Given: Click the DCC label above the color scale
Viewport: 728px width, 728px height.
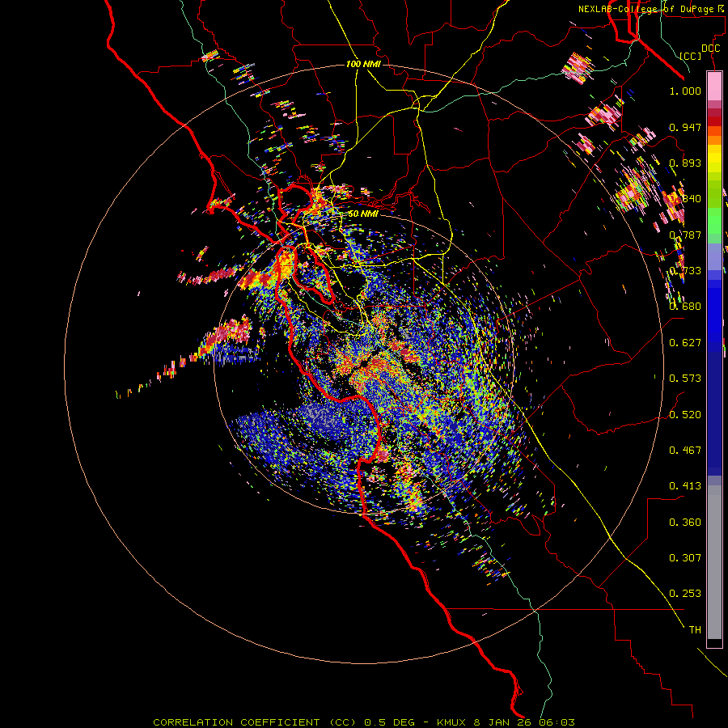Looking at the screenshot, I should point(710,49).
